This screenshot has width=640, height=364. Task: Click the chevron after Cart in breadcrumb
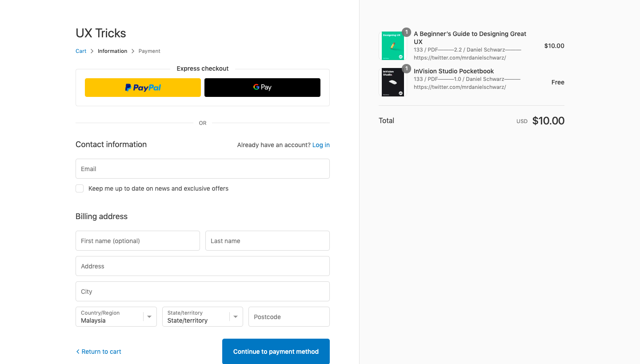92,51
